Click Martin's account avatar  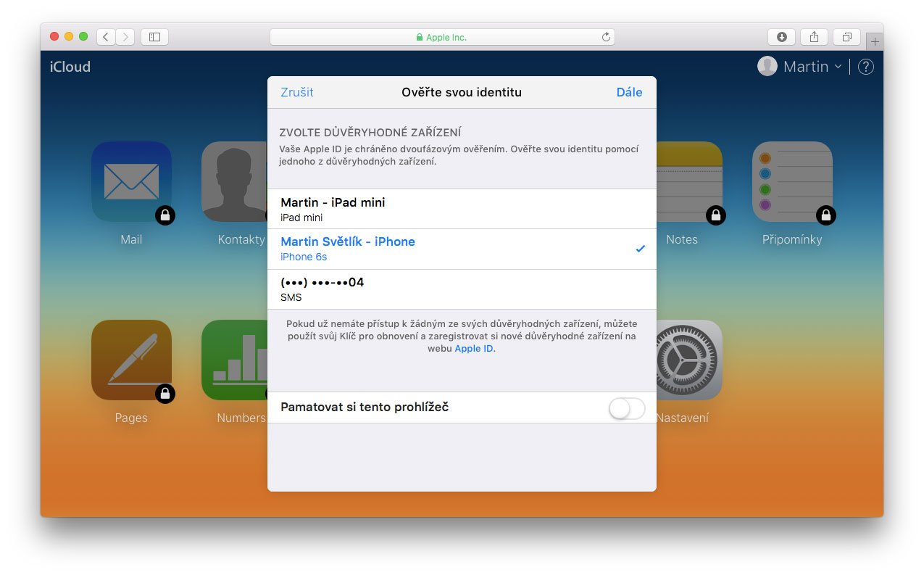[x=767, y=67]
